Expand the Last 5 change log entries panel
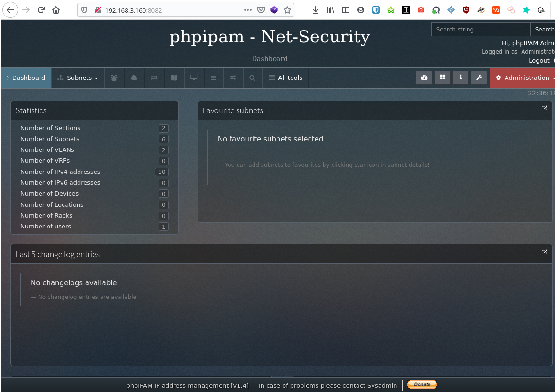 point(544,252)
